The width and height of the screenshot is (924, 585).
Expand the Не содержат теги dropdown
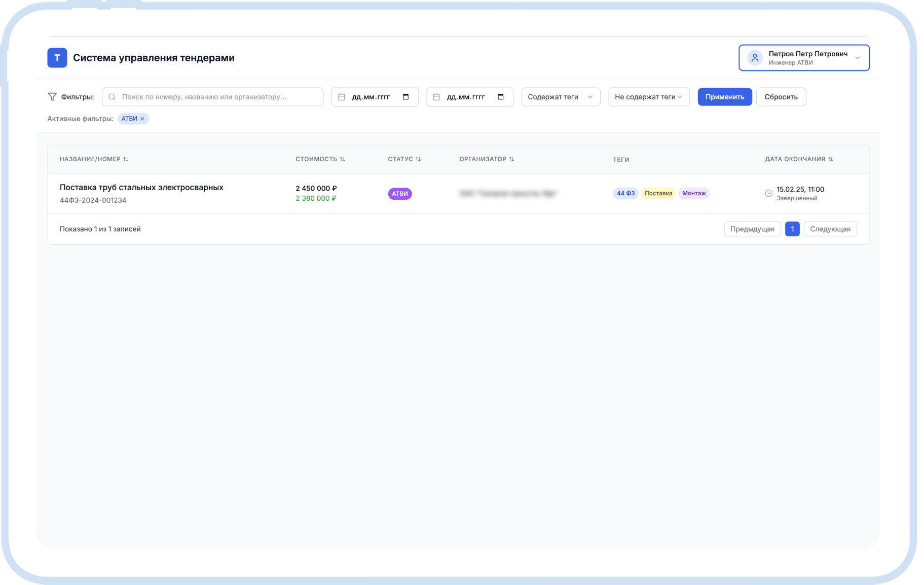(648, 97)
